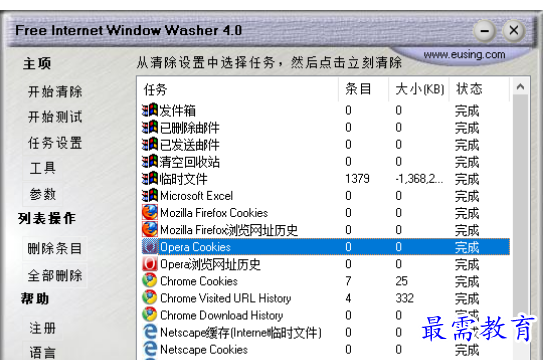This screenshot has width=543, height=360.
Task: Open the 注册 registration item
Action: pyautogui.click(x=43, y=328)
